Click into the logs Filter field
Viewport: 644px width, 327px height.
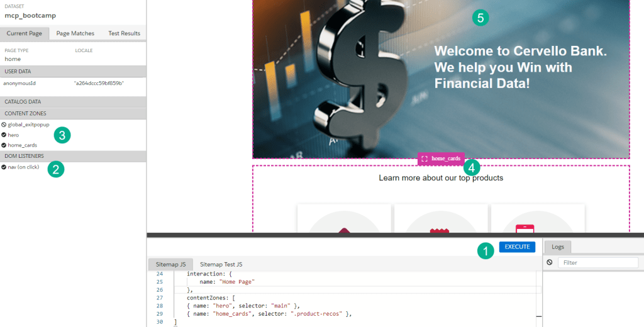coord(597,262)
